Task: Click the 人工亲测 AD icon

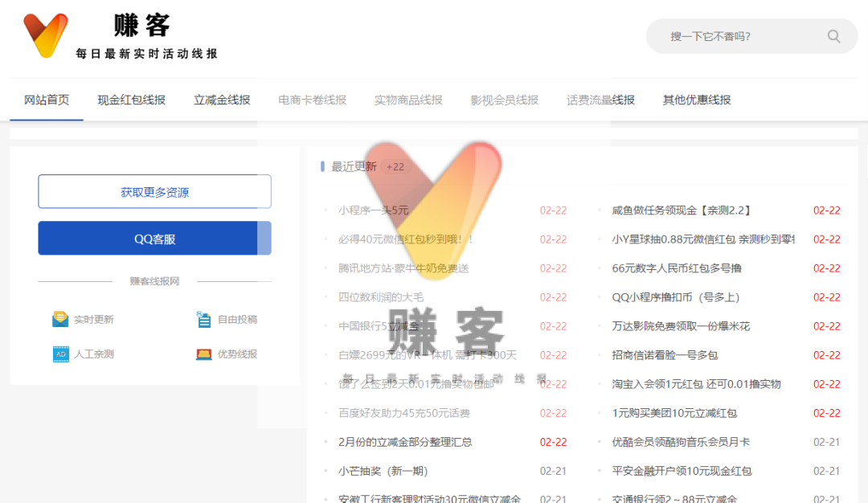Action: 60,354
